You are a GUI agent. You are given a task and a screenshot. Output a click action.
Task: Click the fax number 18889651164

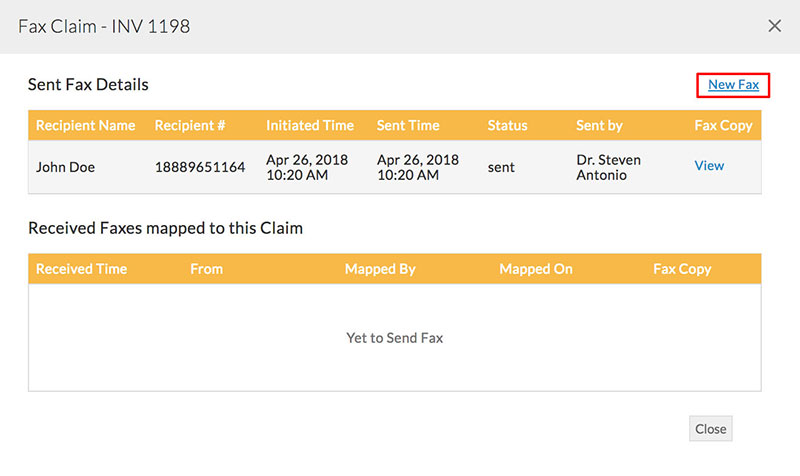pyautogui.click(x=200, y=167)
